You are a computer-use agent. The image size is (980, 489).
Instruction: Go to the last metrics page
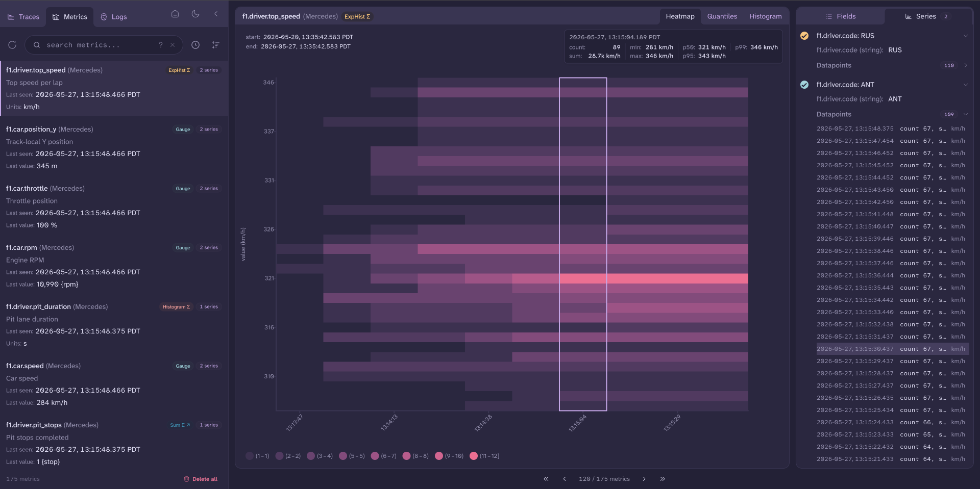click(663, 479)
